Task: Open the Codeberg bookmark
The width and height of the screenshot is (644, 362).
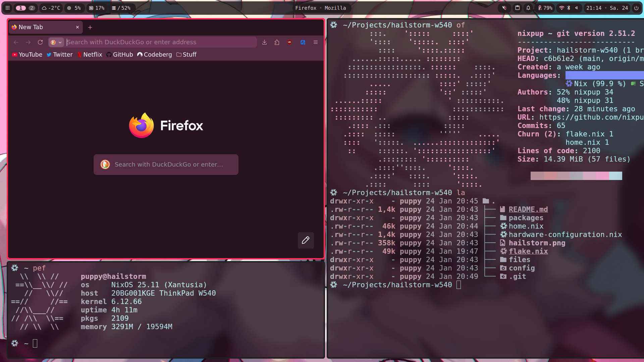Action: coord(155,55)
